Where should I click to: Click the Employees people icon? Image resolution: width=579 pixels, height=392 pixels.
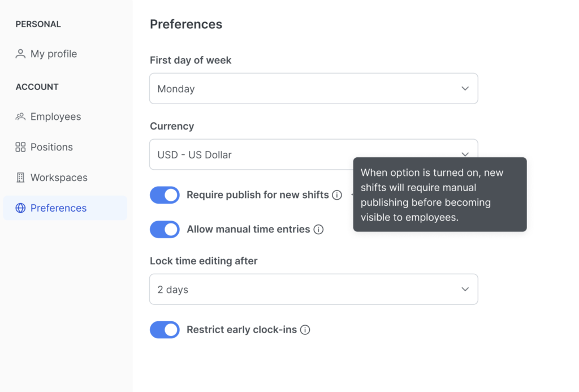coord(20,117)
